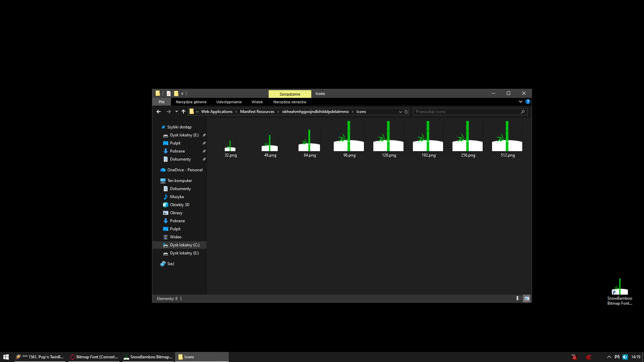Open Szybki dostęp in the sidebar
This screenshot has width=644, height=362.
tap(179, 127)
